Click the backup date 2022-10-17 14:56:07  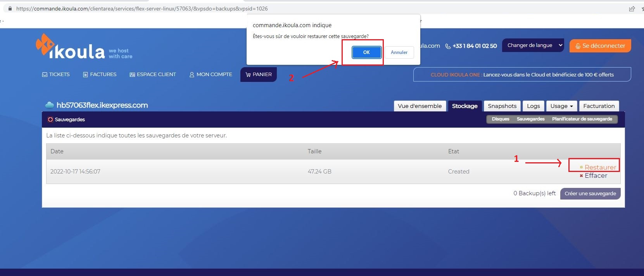tap(75, 172)
